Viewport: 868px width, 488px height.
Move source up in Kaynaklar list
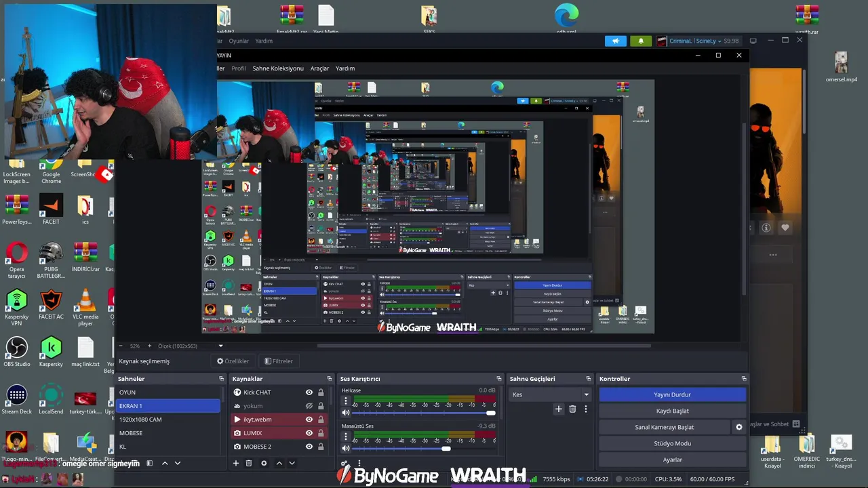tap(279, 463)
